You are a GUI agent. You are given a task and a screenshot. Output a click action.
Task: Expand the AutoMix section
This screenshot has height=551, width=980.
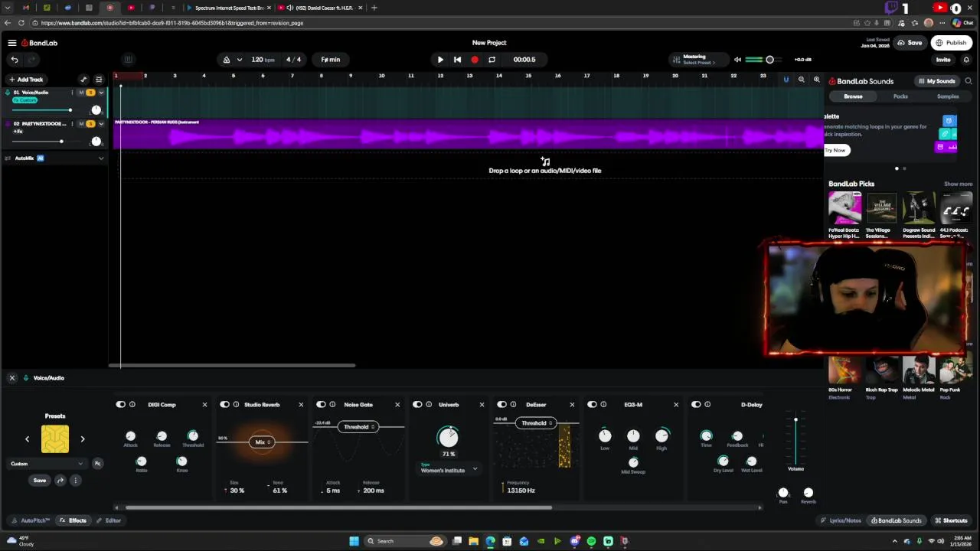(100, 158)
